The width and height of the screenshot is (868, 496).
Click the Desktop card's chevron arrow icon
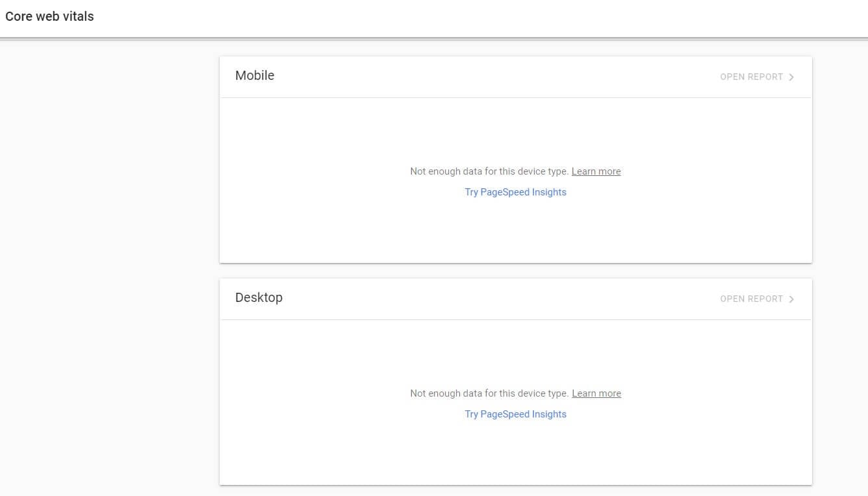click(x=791, y=299)
